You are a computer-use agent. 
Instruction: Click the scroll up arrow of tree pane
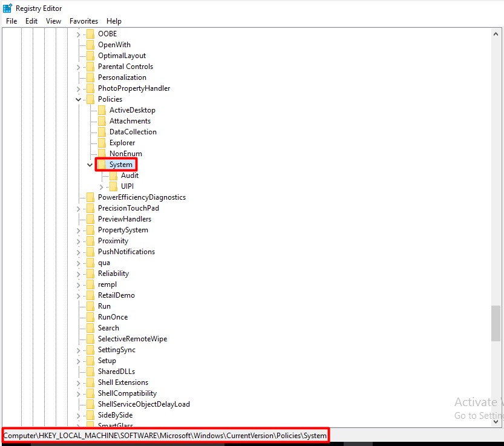click(496, 34)
